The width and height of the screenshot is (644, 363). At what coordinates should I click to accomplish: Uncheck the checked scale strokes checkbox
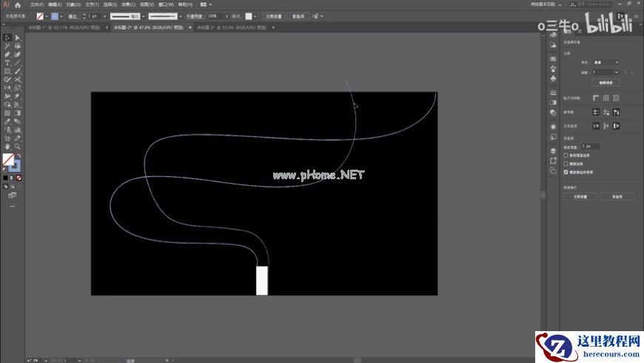point(566,173)
